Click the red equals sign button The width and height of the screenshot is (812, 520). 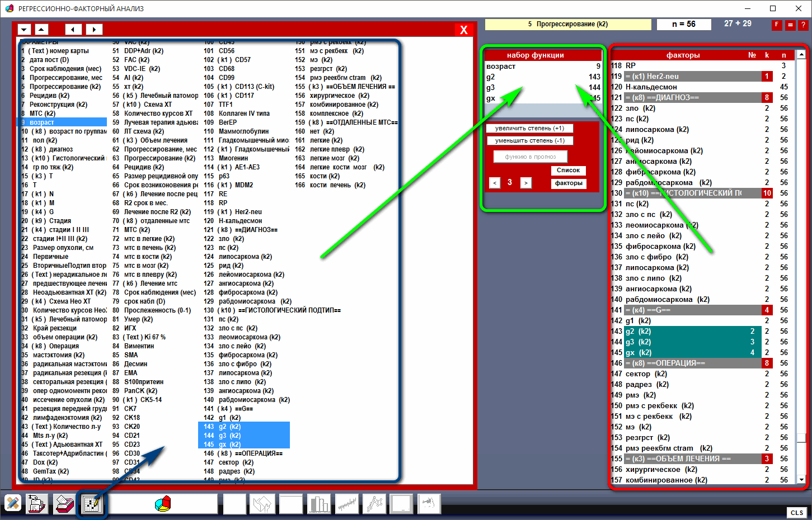pos(790,25)
